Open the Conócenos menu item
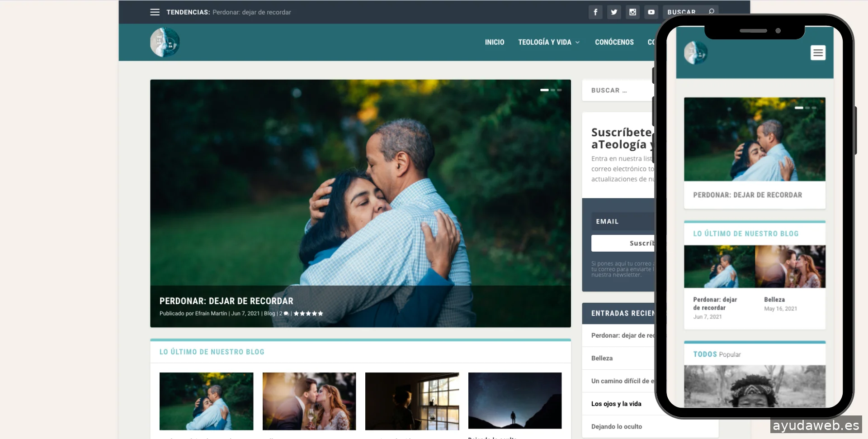The image size is (868, 439). pos(614,42)
